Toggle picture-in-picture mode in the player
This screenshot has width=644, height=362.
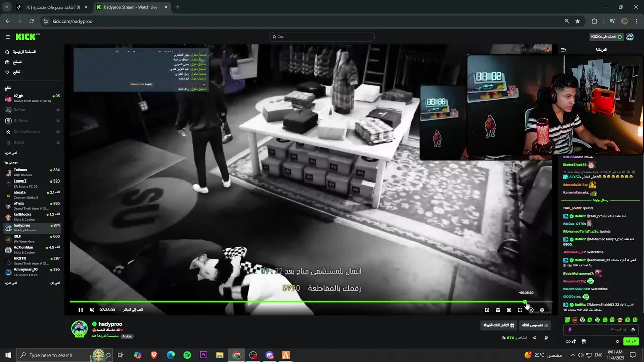487,310
